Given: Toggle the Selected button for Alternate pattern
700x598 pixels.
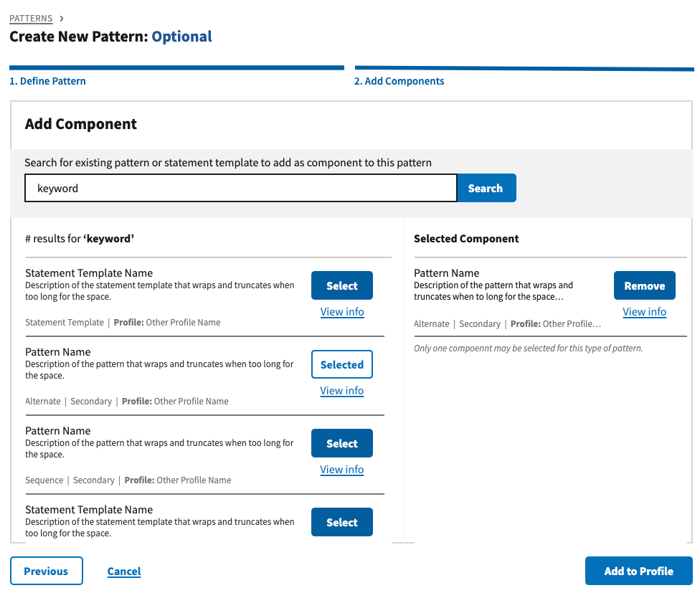Looking at the screenshot, I should tap(341, 364).
